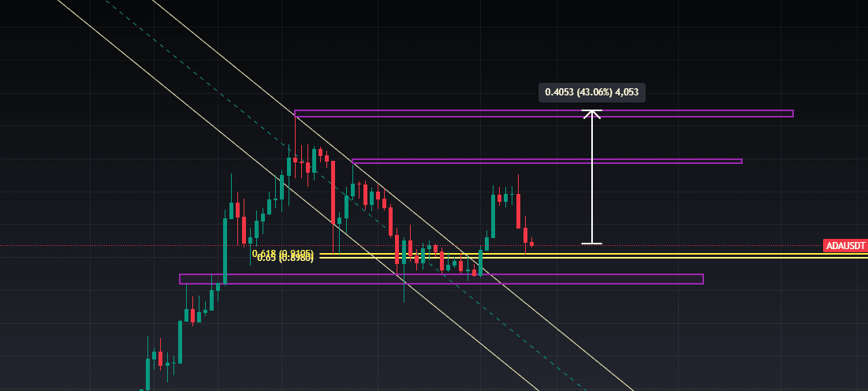This screenshot has height=391, width=868.
Task: Select the red ADAUSDT price label
Action: point(845,246)
